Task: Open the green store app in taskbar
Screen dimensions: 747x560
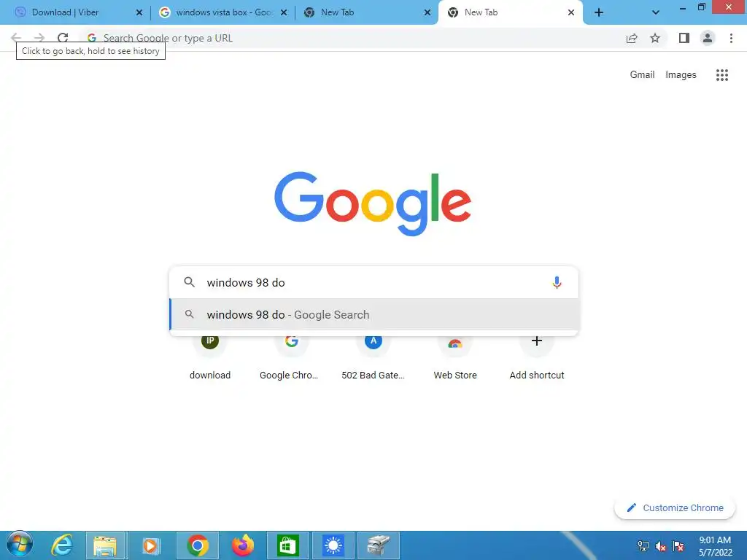Action: click(287, 545)
